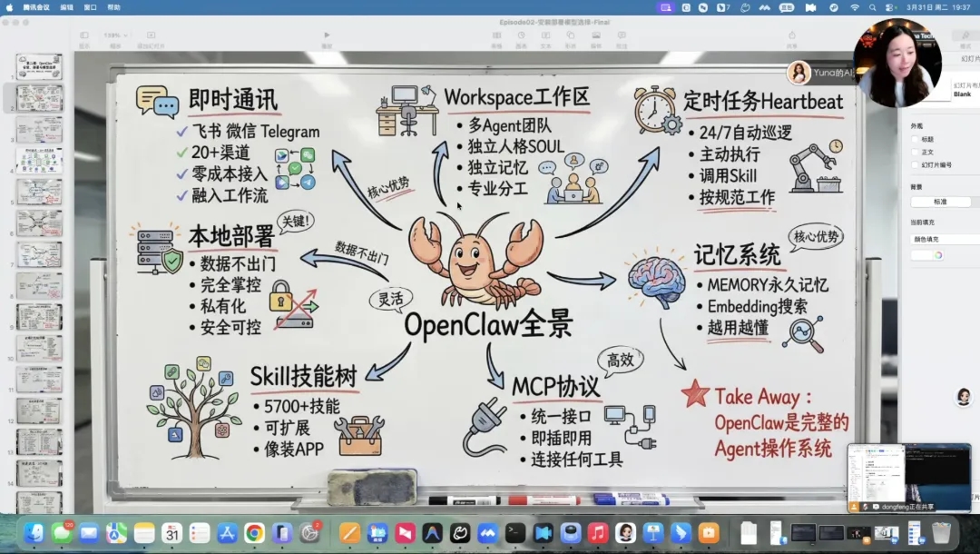The height and width of the screenshot is (554, 980).
Task: Open the View options dropdown in toolbar
Action: coord(84,36)
